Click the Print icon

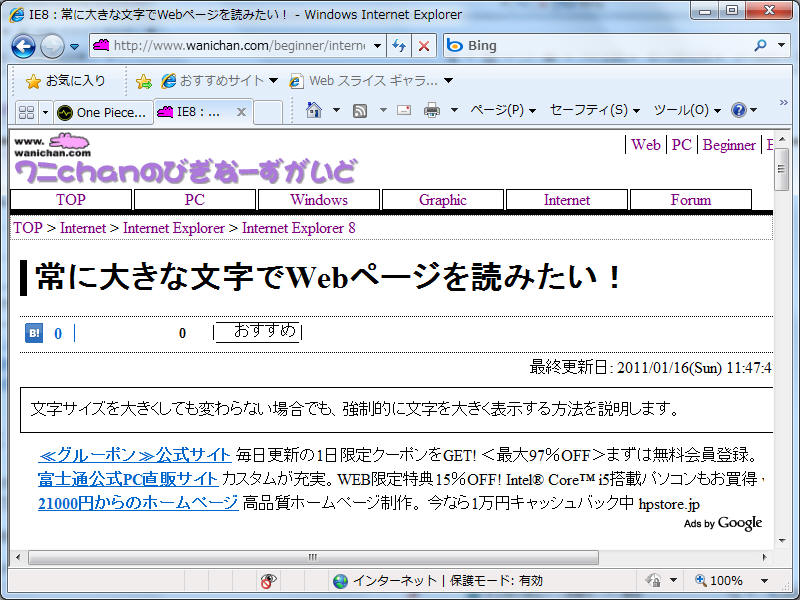432,110
